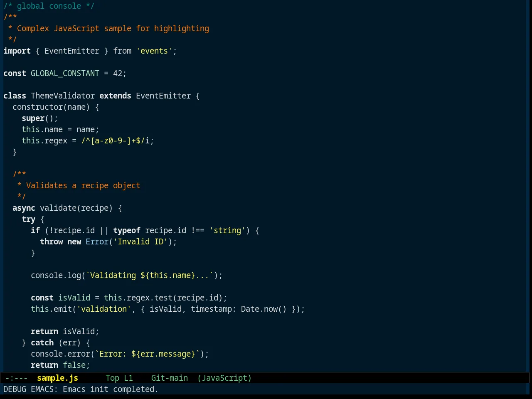Click the regex literal /^[a-z0-9-]+$/i
The height and width of the screenshot is (399, 532).
tap(115, 140)
